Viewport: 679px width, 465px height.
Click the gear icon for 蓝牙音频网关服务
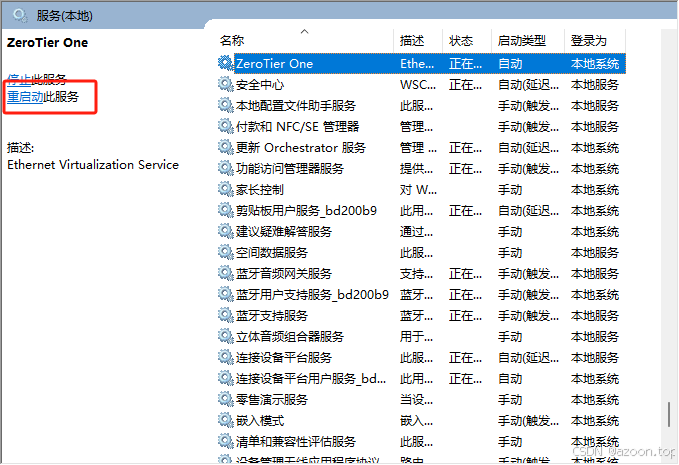pos(225,273)
